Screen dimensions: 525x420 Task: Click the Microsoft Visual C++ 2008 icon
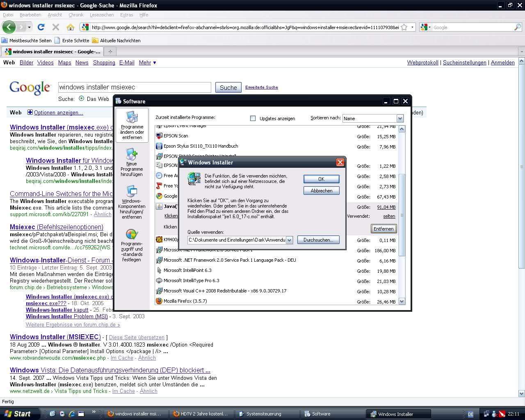coord(159,291)
